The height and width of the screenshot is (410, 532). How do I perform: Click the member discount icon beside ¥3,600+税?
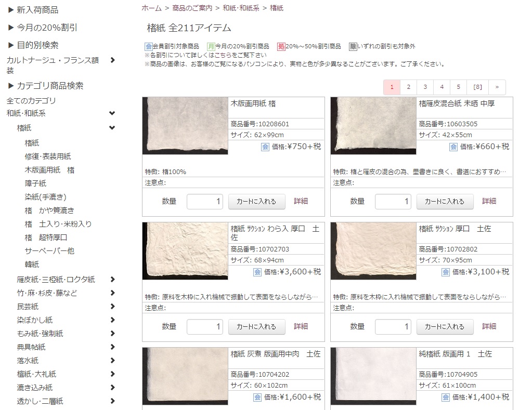tap(257, 272)
